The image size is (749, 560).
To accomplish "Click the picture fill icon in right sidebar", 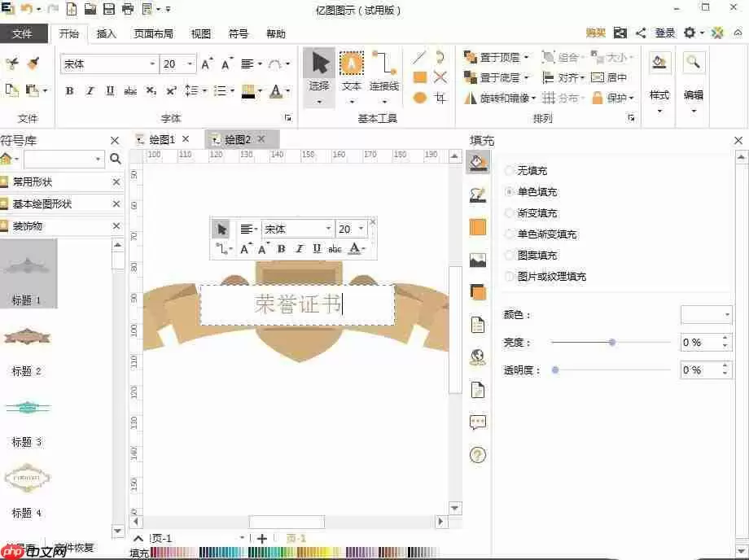I will (476, 260).
